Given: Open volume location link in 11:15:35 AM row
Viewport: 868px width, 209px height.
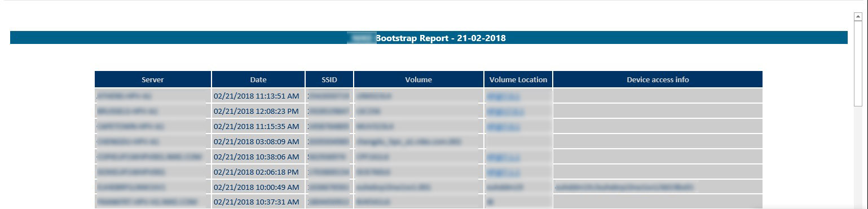Looking at the screenshot, I should point(503,127).
